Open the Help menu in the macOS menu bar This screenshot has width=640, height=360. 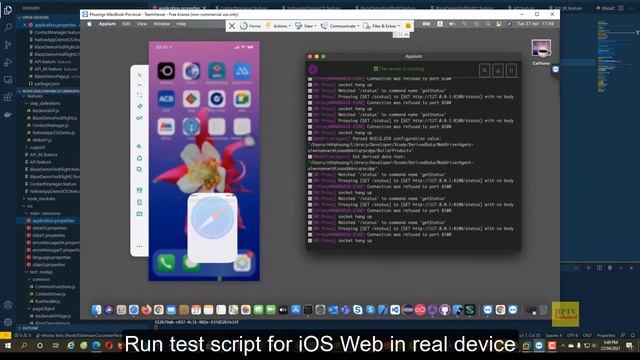[x=181, y=24]
